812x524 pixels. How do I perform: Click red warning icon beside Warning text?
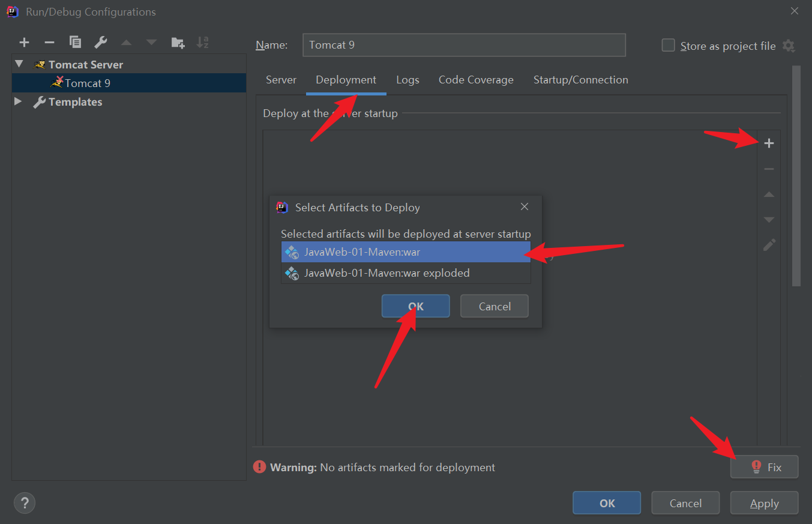point(259,466)
